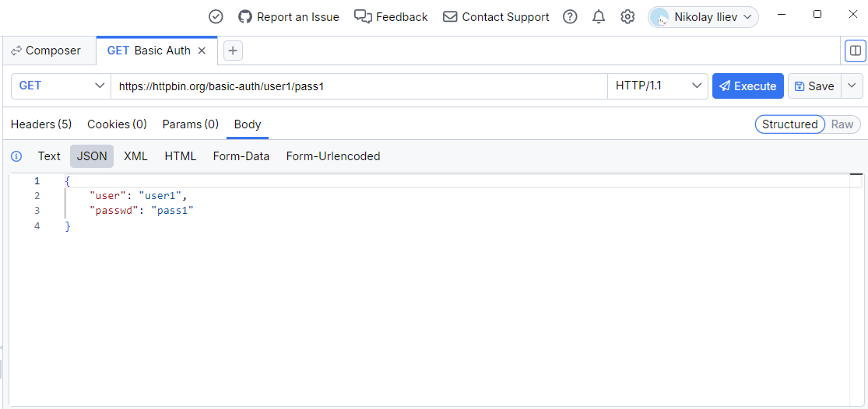The image size is (868, 409).
Task: Click the "passwd" key in the editor
Action: pyautogui.click(x=113, y=211)
